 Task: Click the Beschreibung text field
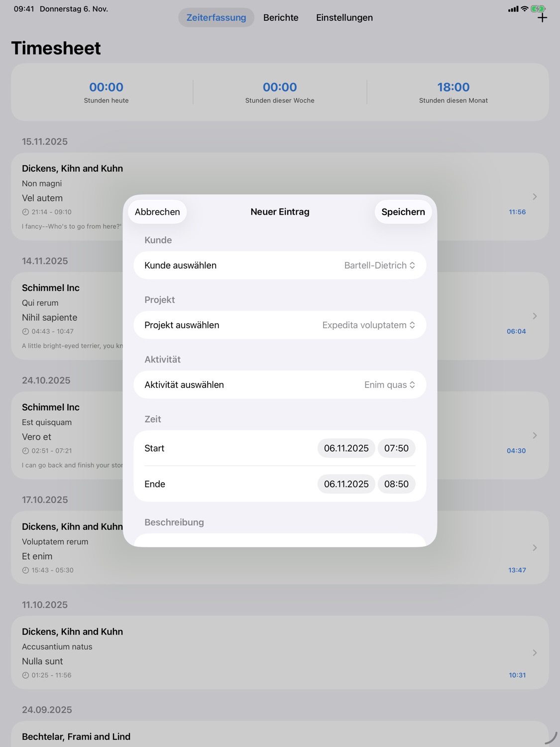(280, 540)
